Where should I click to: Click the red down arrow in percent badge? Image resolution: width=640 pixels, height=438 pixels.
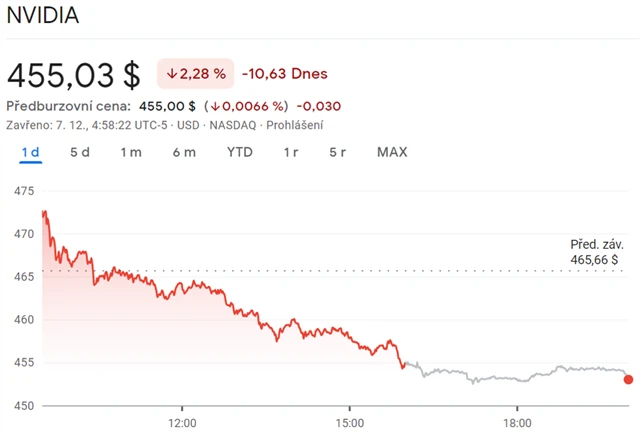point(172,74)
